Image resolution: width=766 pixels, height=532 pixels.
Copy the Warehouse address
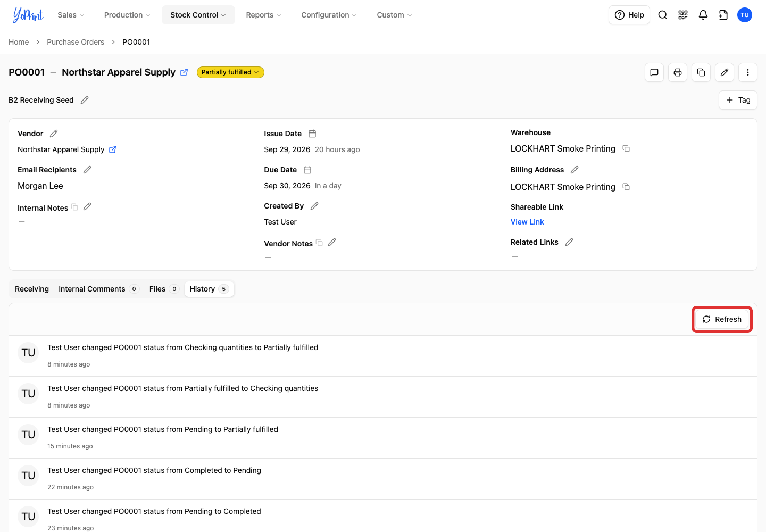pyautogui.click(x=626, y=148)
